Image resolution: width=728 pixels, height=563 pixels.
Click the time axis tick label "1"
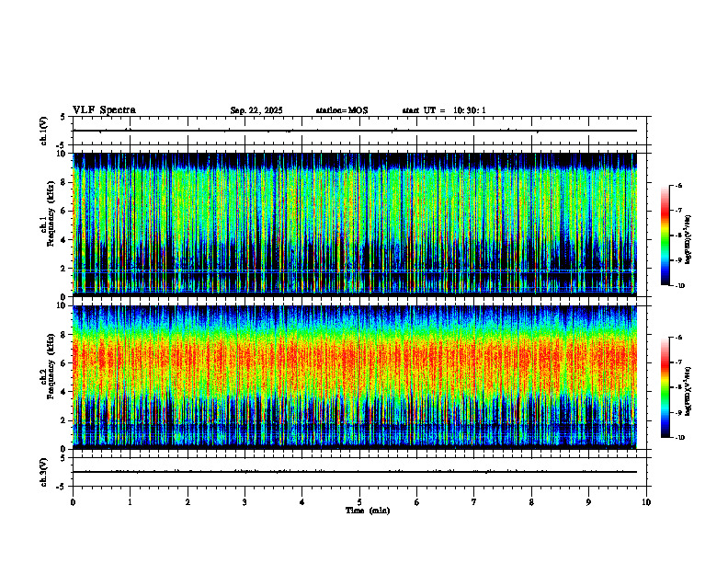tap(131, 502)
